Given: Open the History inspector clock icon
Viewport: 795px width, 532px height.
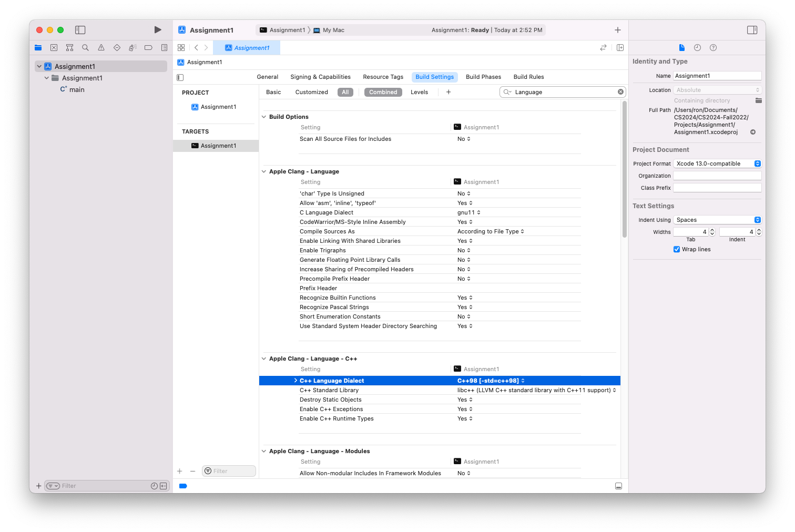Looking at the screenshot, I should click(x=697, y=47).
